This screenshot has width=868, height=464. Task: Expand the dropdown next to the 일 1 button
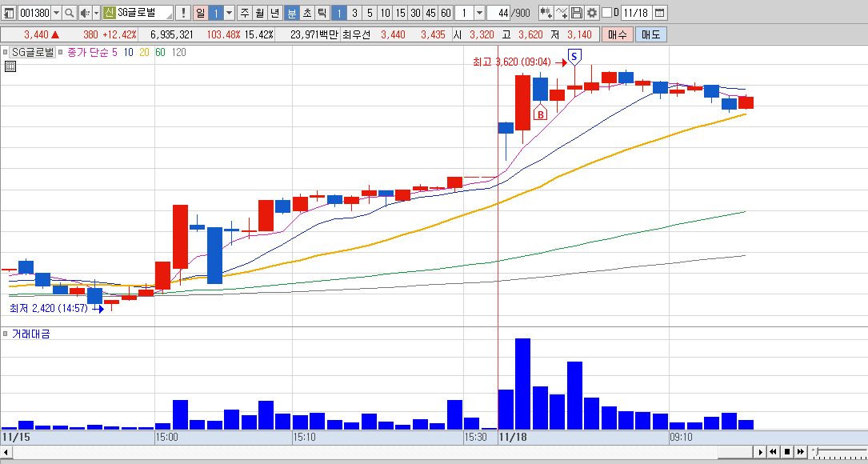click(x=229, y=13)
